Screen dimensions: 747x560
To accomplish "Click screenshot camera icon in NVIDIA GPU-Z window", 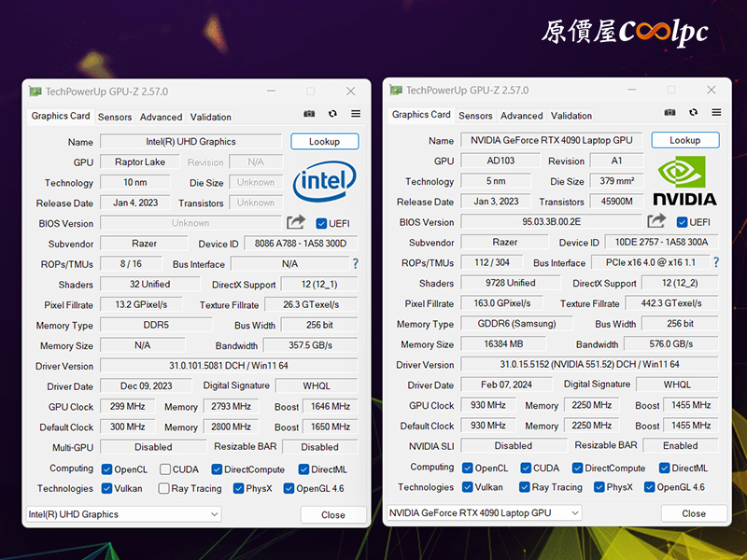I will coord(669,112).
